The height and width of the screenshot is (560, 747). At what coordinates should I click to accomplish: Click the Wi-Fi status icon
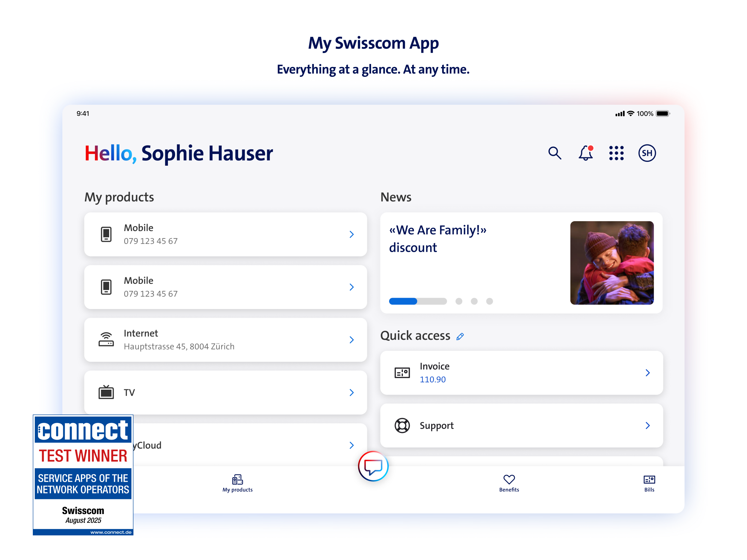click(x=630, y=113)
